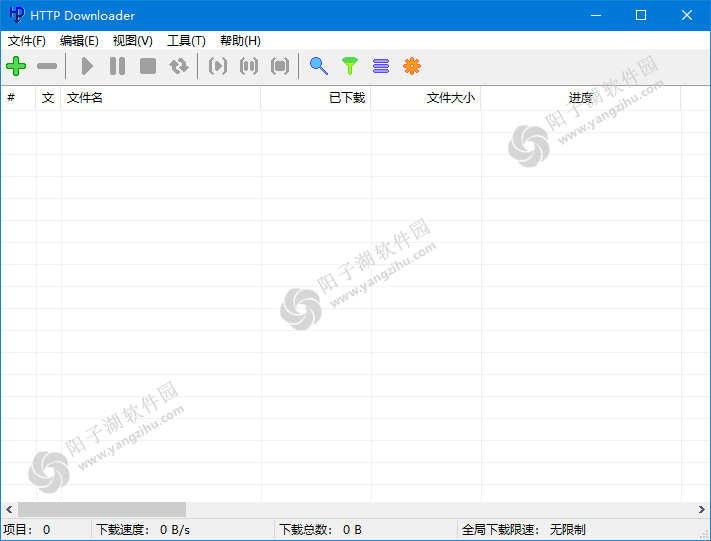Open the purple lines Global speed limit icon
This screenshot has height=541, width=711.
[381, 66]
